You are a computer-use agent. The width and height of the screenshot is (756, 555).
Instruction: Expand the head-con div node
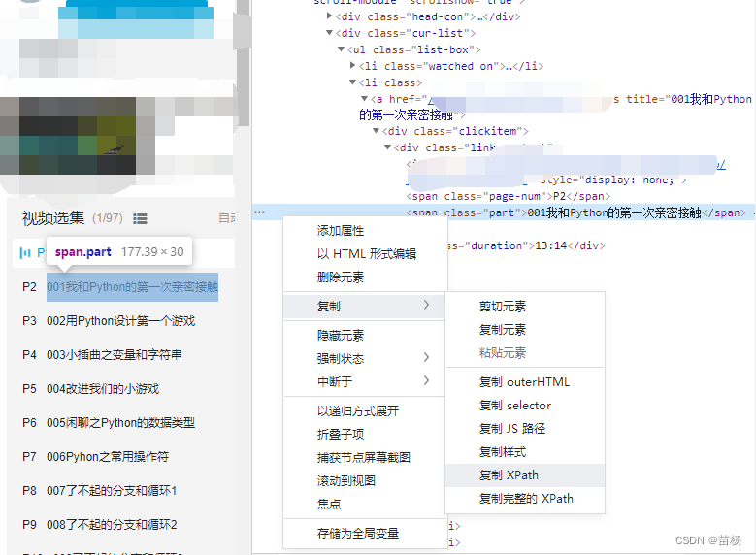[329, 16]
